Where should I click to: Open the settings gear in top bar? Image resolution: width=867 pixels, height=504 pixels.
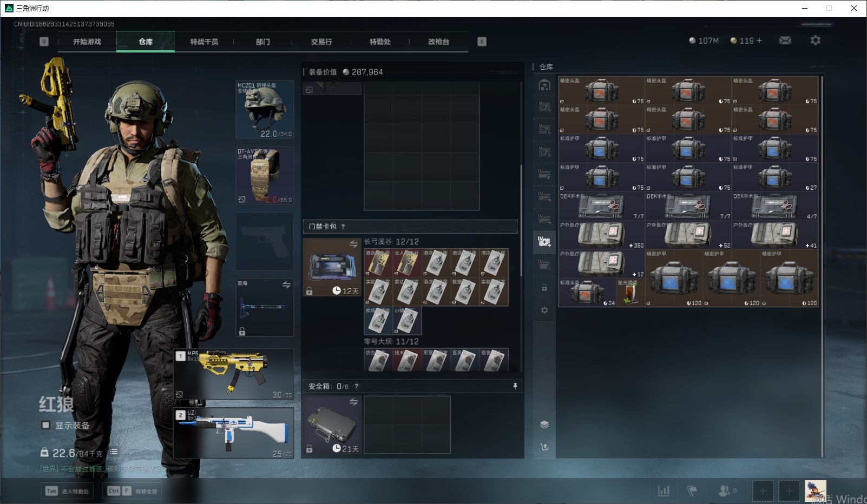(815, 41)
